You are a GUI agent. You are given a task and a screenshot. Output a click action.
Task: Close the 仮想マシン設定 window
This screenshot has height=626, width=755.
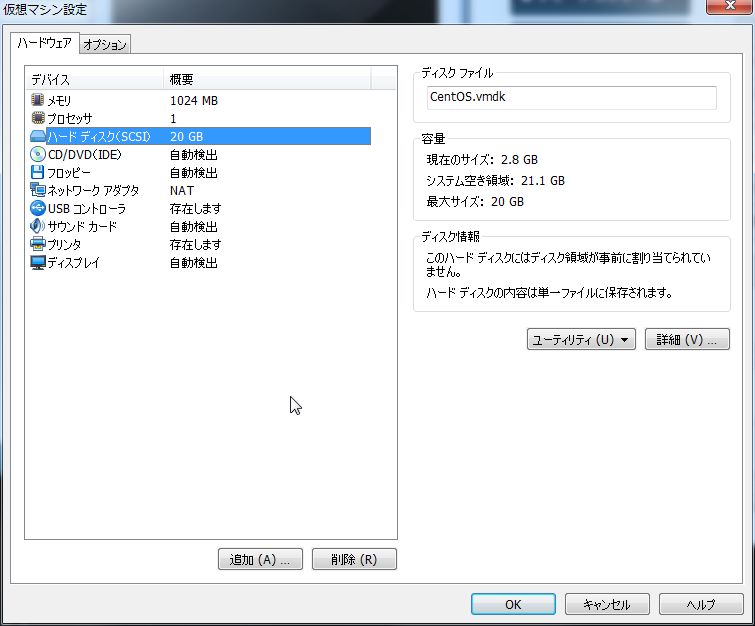click(x=729, y=6)
